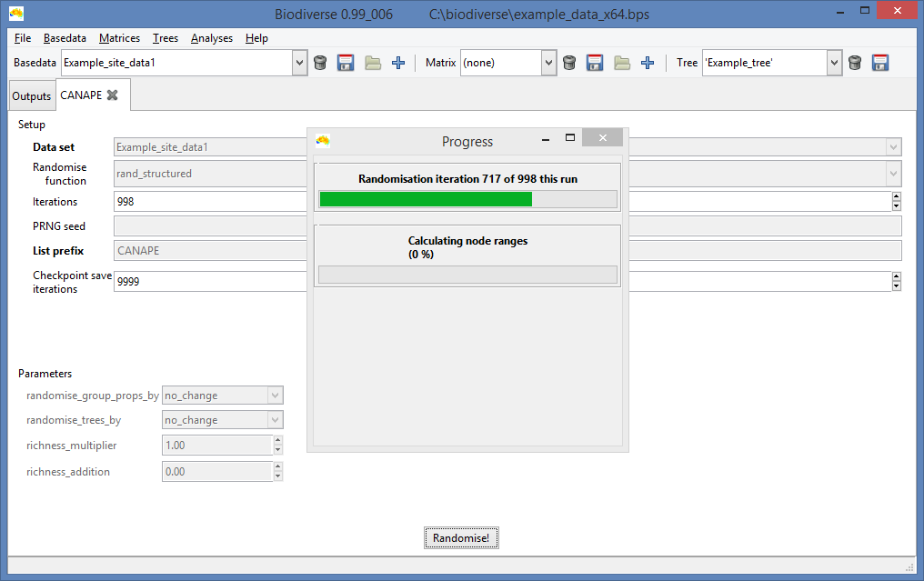Expand the Randomise function dropdown arrow

893,174
